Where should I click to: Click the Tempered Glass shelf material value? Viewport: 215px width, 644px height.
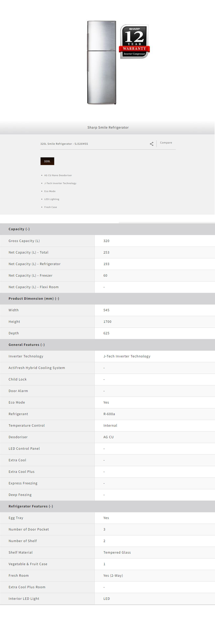[117, 553]
